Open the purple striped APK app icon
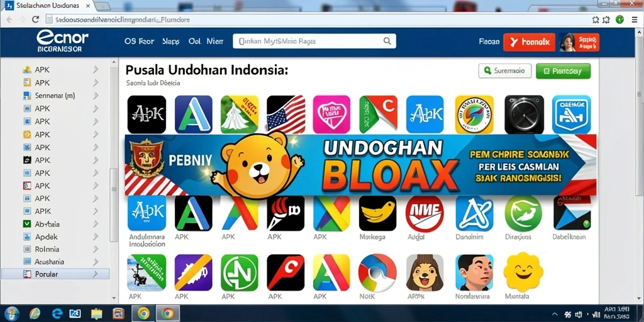Screen dimensions: 644x322 [x=194, y=272]
